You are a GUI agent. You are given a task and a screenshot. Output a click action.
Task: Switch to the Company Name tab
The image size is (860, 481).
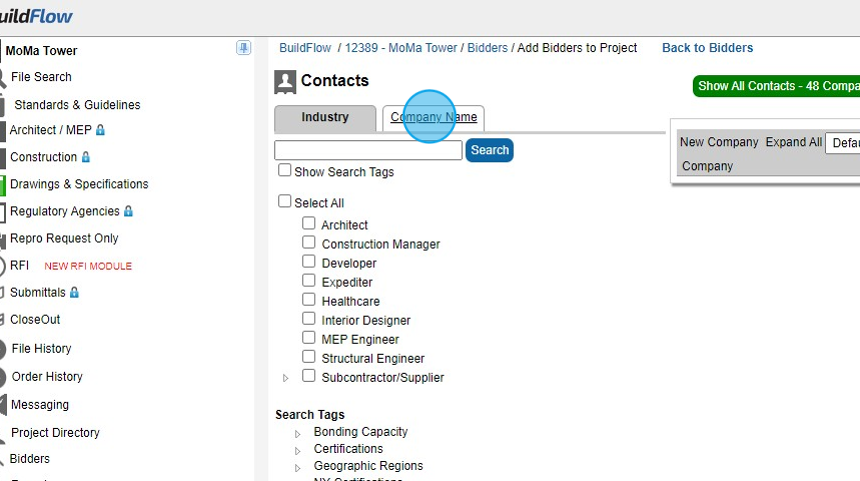pos(433,117)
